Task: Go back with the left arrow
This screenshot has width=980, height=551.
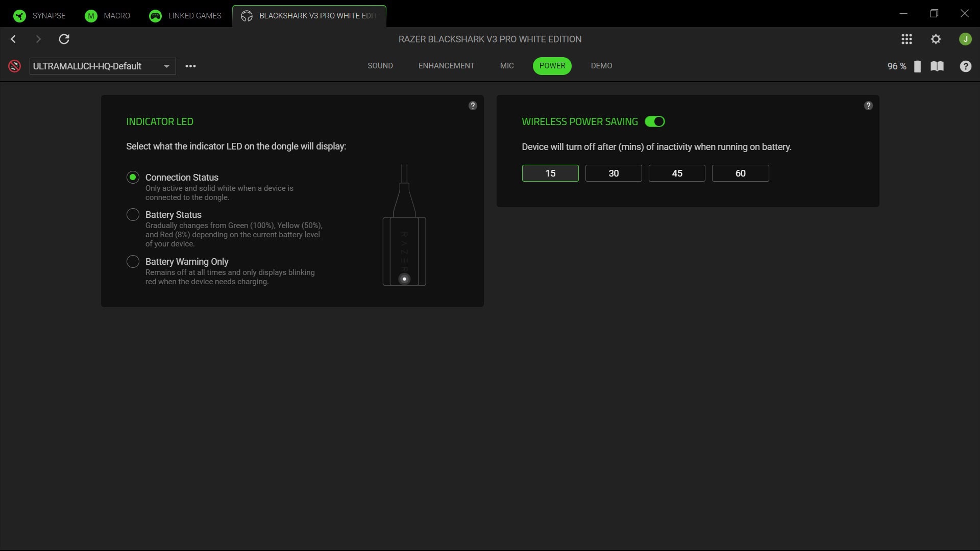Action: pos(13,39)
